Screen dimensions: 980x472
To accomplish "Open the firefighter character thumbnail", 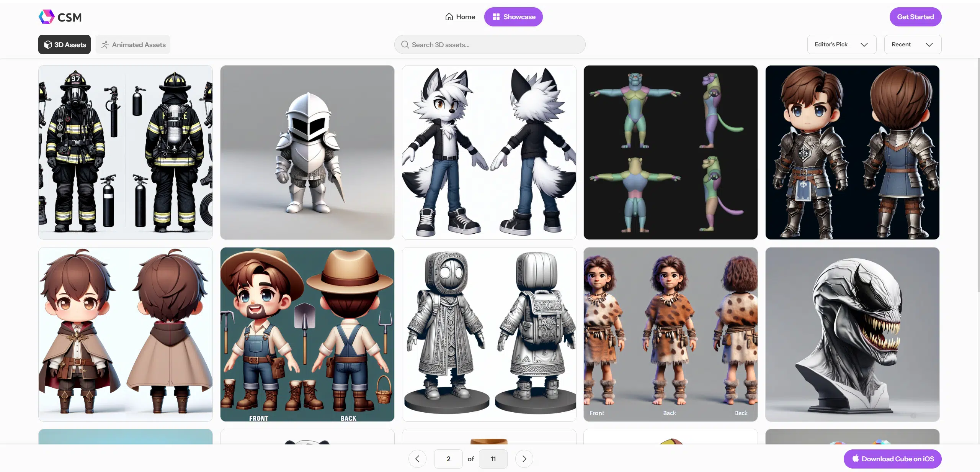I will (126, 152).
